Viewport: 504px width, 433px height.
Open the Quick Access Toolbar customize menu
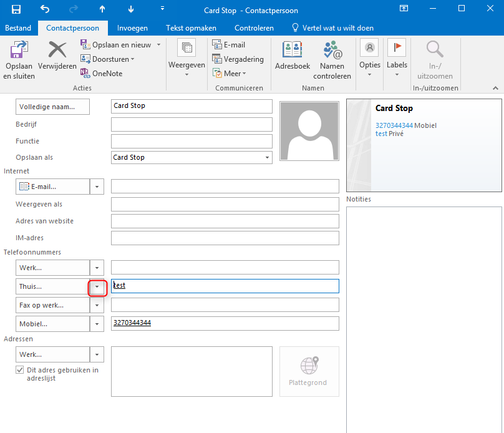pos(162,9)
